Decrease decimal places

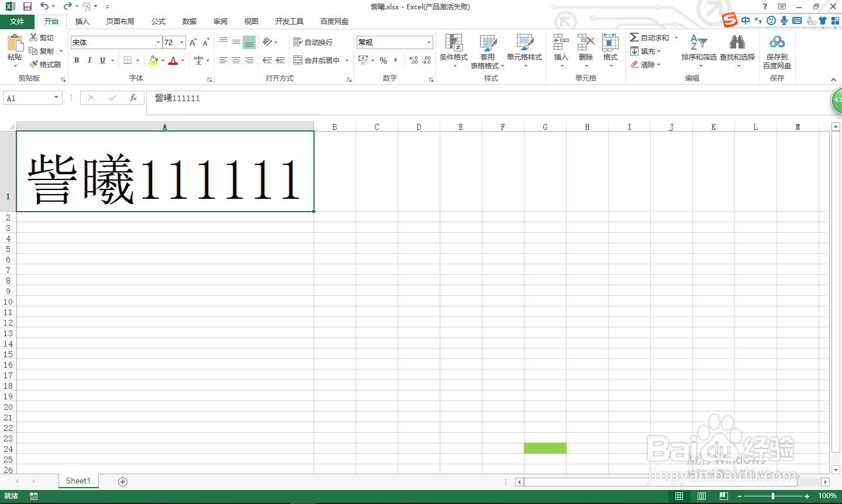427,60
